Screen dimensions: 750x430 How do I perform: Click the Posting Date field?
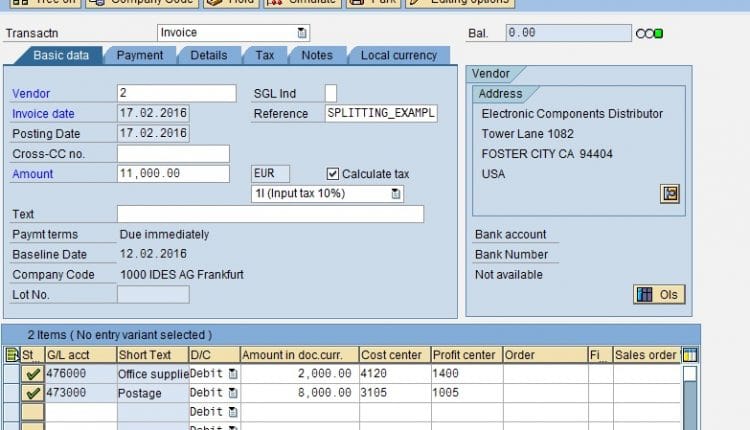tap(153, 133)
